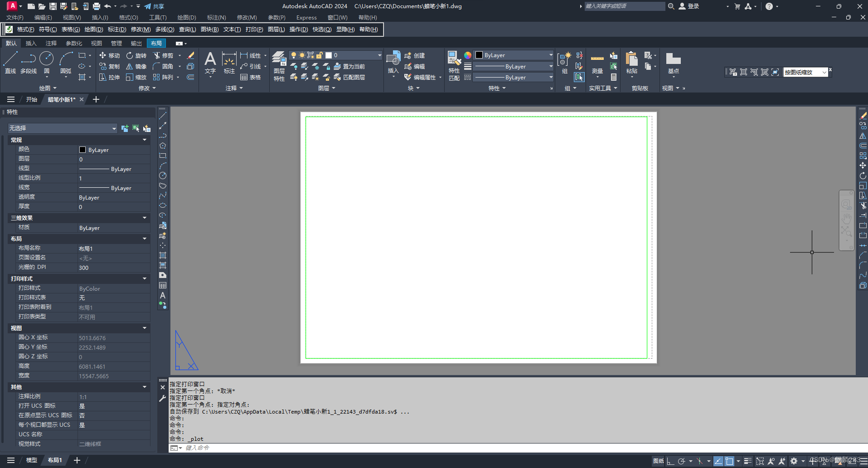Viewport: 868px width, 468px height.
Task: Expand the 图层 ribbon panel
Action: [326, 88]
